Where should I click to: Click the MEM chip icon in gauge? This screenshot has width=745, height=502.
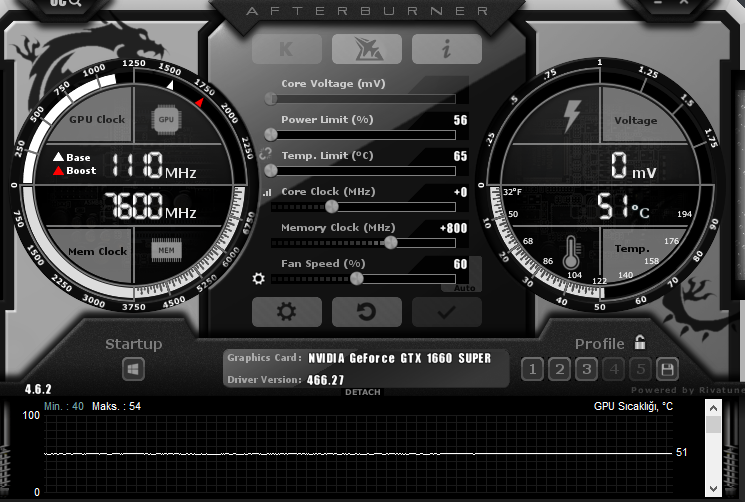point(166,250)
